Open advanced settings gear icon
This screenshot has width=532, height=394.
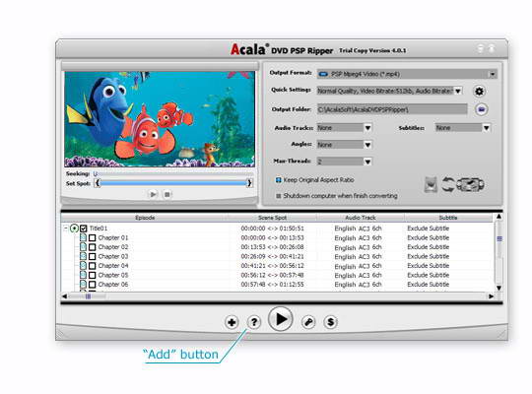coord(479,91)
